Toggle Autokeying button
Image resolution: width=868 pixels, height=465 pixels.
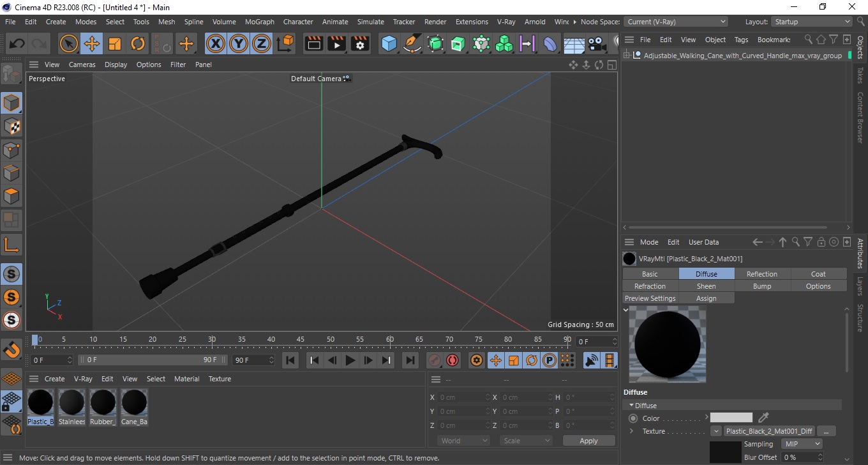coord(453,360)
